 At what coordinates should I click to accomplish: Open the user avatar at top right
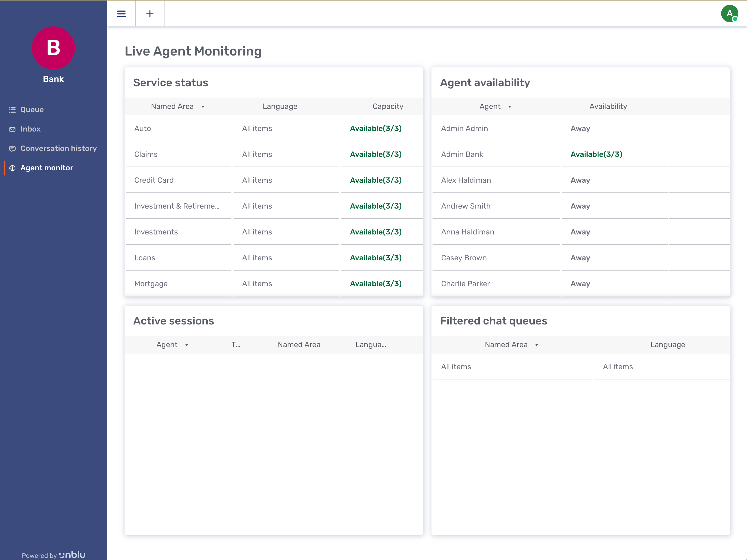(729, 14)
